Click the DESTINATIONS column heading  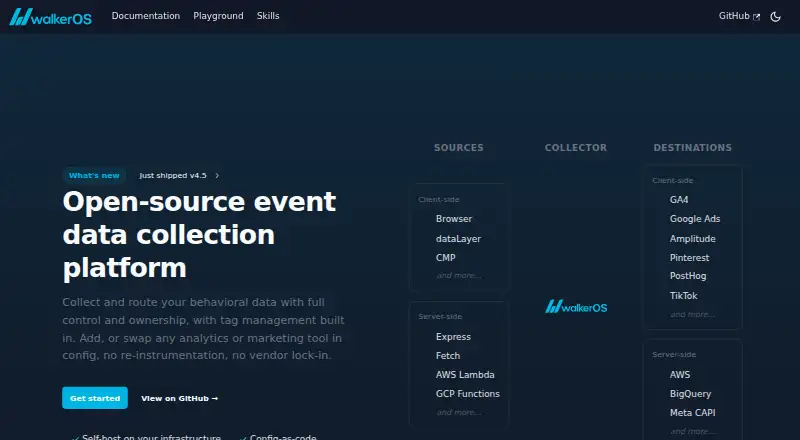tap(692, 148)
